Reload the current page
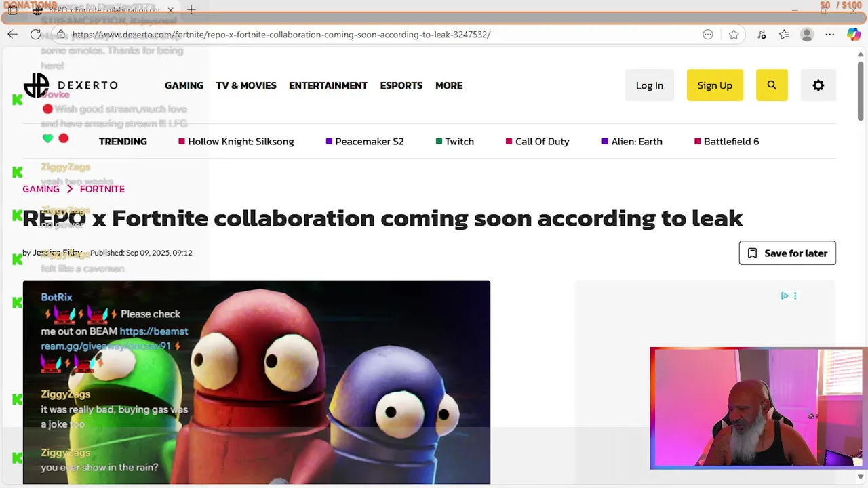 35,35
